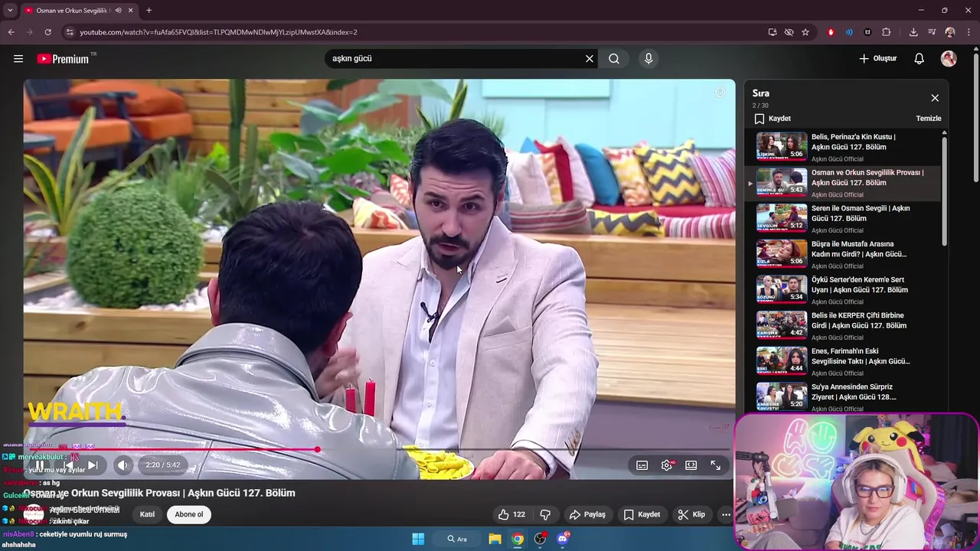Open the OBS icon in the taskbar
This screenshot has height=551, width=980.
point(540,539)
